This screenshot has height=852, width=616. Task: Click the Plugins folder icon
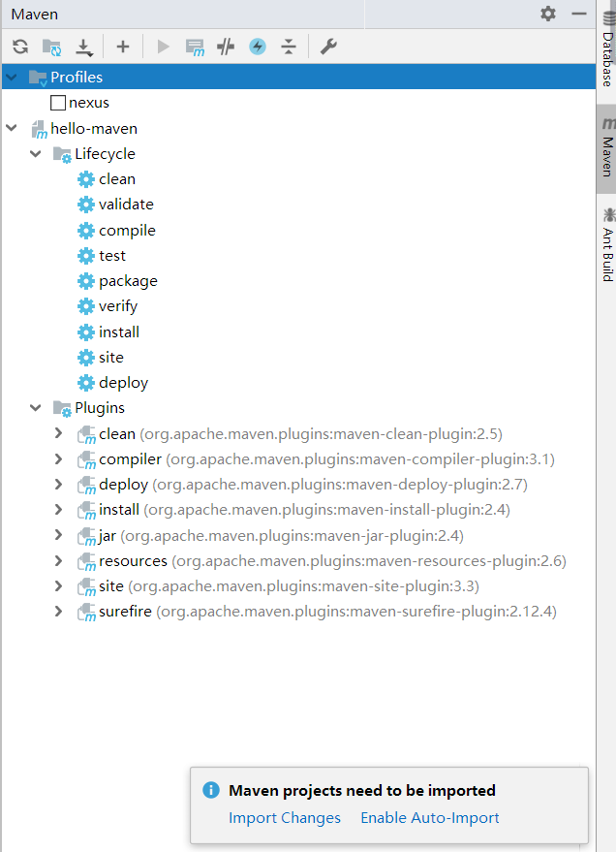(62, 409)
